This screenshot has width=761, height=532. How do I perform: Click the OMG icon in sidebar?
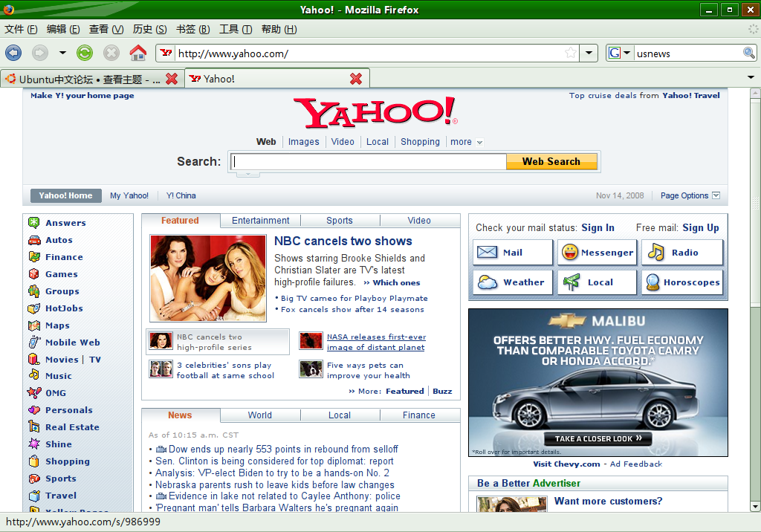[34, 393]
